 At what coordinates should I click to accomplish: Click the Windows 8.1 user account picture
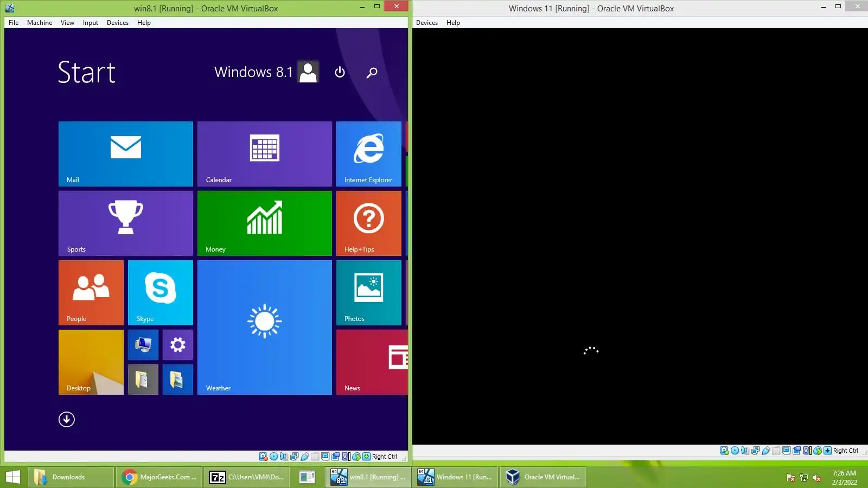[x=308, y=72]
